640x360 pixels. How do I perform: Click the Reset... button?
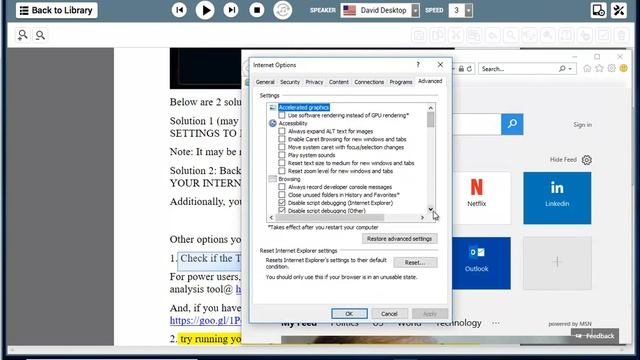tap(415, 262)
